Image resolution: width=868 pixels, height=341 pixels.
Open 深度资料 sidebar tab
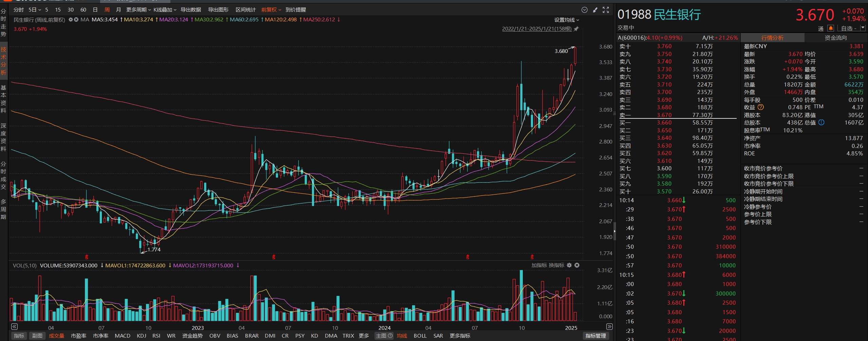[3, 137]
